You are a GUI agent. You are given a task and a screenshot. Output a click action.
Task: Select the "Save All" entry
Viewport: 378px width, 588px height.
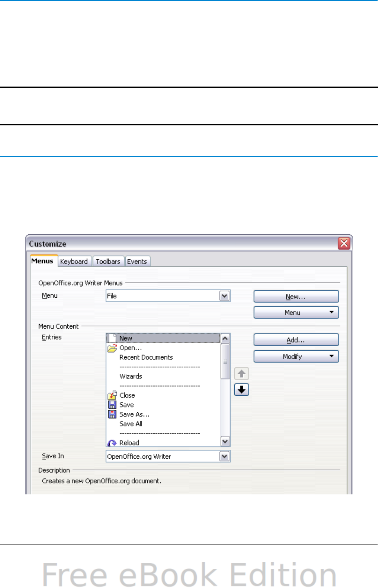click(x=163, y=424)
